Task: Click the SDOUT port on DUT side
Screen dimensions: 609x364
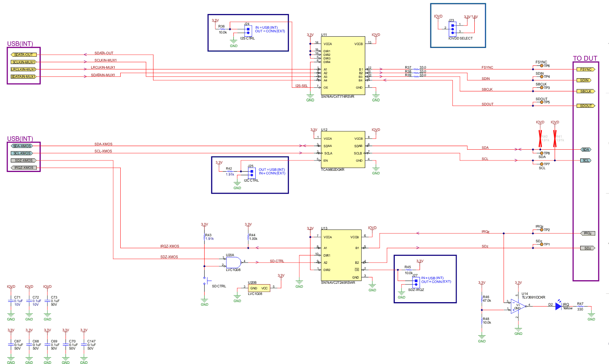Action: tap(586, 106)
